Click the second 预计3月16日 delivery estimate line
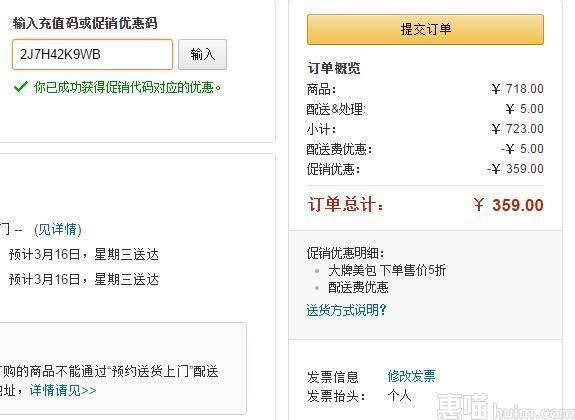This screenshot has width=575, height=420. click(84, 280)
